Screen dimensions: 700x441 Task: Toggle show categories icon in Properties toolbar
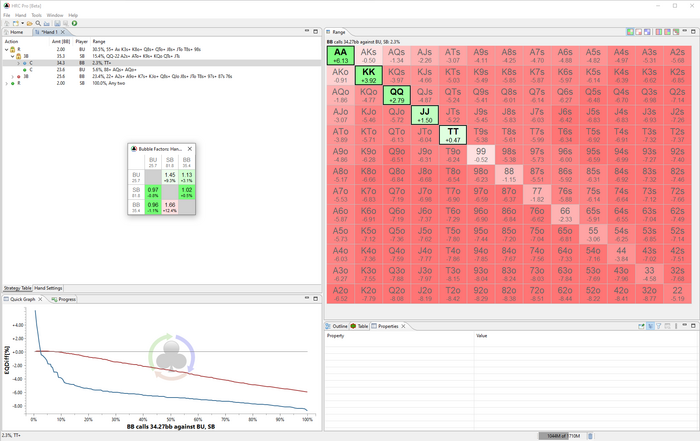(x=650, y=326)
